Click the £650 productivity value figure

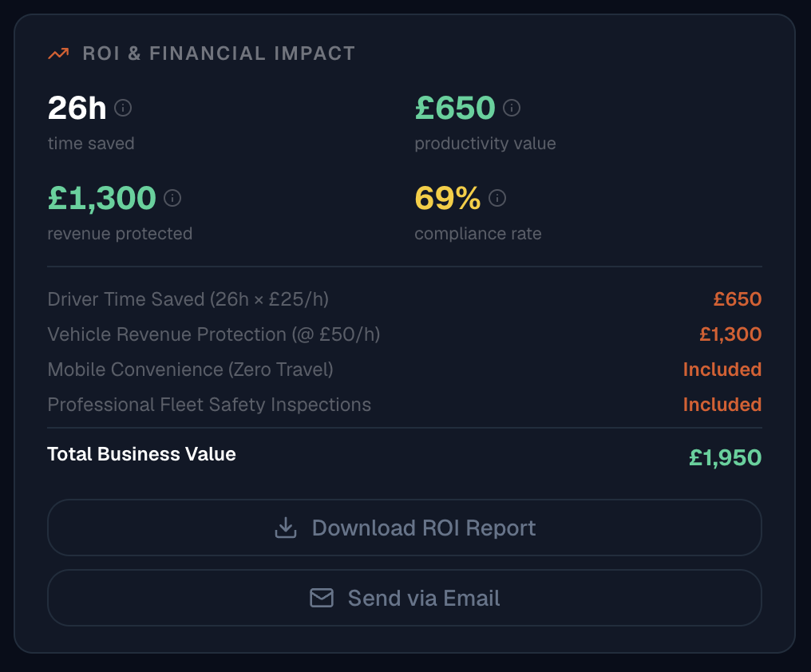pos(455,108)
